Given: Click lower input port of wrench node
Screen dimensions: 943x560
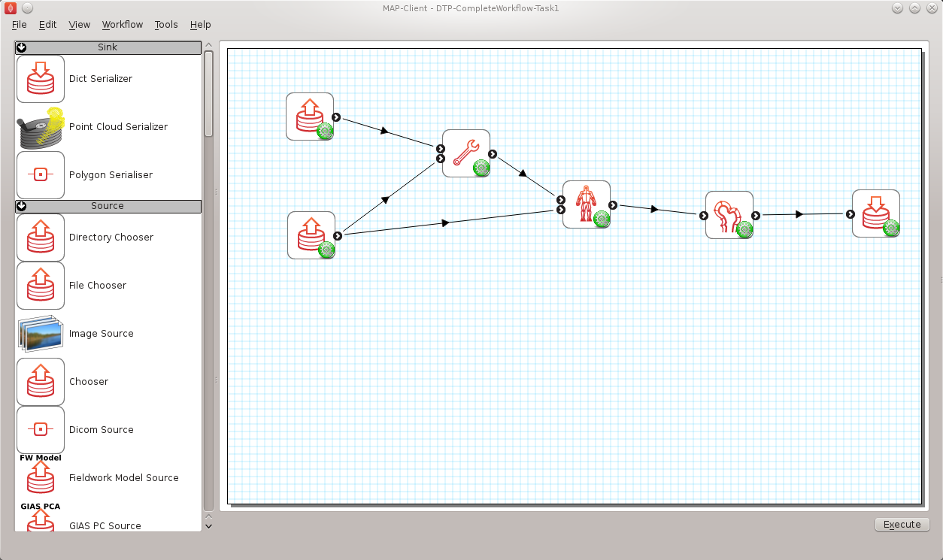Looking at the screenshot, I should (x=441, y=159).
